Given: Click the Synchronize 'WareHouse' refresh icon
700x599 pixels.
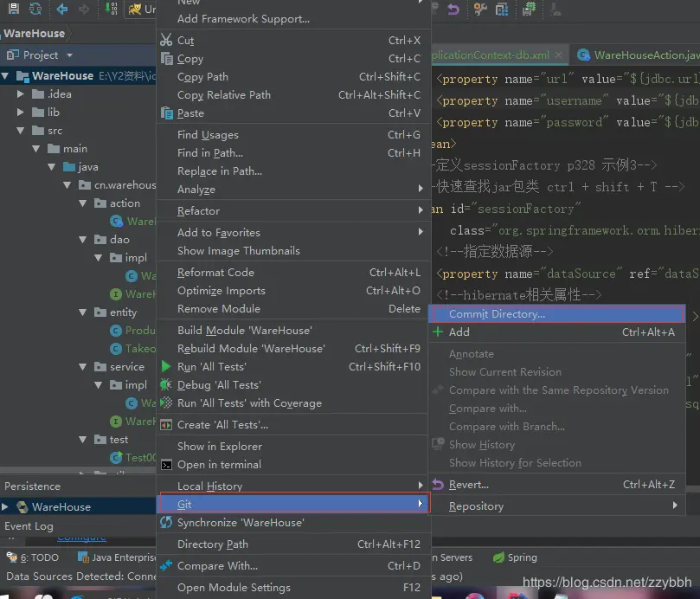Looking at the screenshot, I should coord(166,522).
